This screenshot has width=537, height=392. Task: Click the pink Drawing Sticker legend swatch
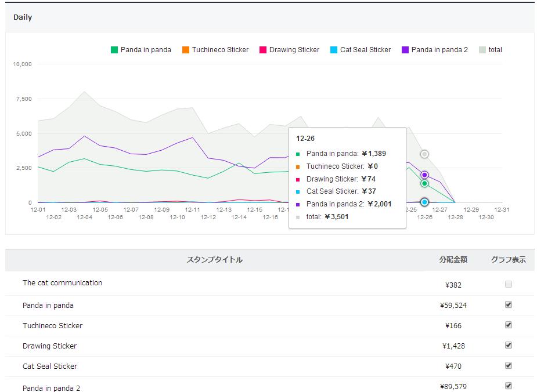263,50
